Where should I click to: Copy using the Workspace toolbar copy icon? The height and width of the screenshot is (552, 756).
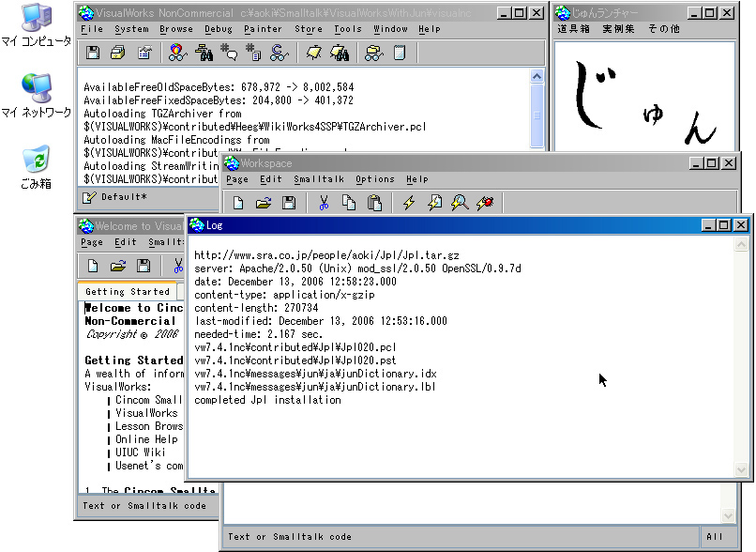pyautogui.click(x=349, y=203)
